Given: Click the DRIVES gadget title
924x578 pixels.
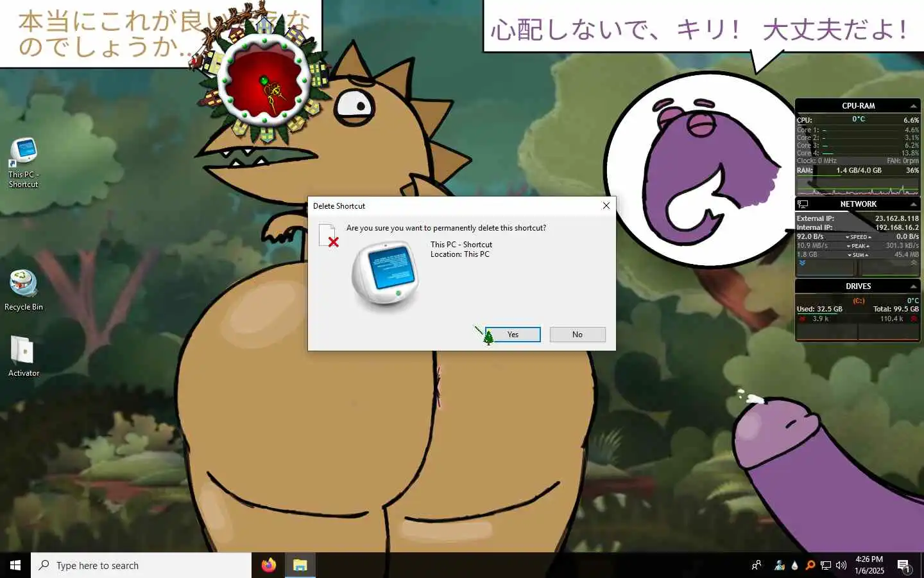Looking at the screenshot, I should (x=859, y=286).
